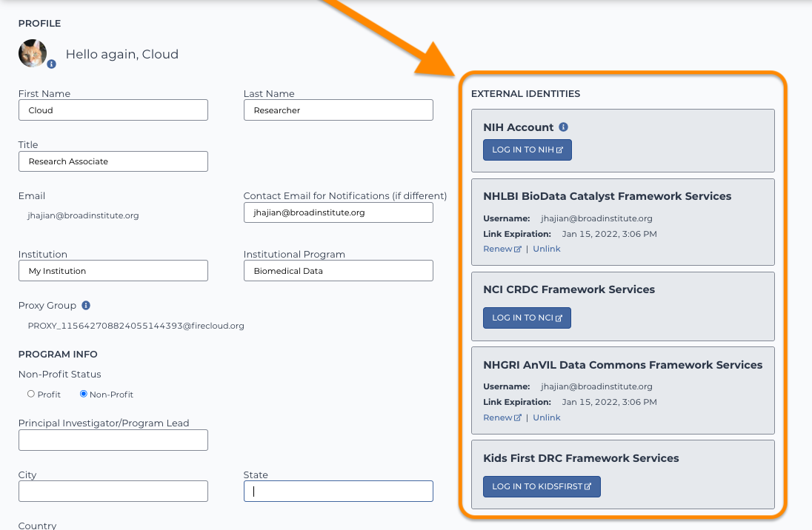Click the Principal Investigator/Program Lead field
Viewport: 812px width, 530px height.
coord(113,440)
